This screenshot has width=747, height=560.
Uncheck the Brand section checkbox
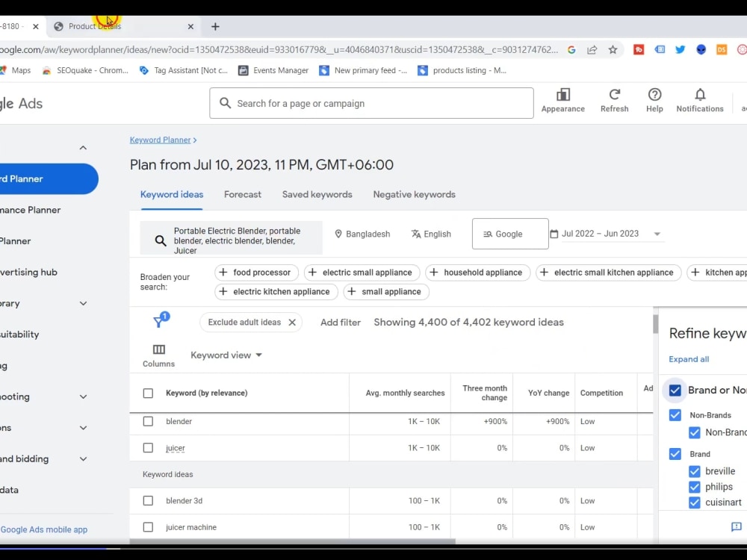675,454
